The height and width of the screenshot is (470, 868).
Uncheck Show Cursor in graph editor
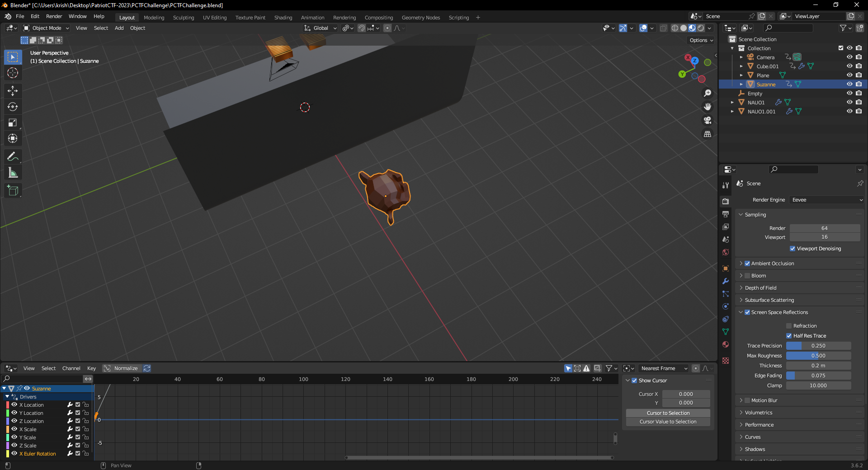pyautogui.click(x=634, y=381)
